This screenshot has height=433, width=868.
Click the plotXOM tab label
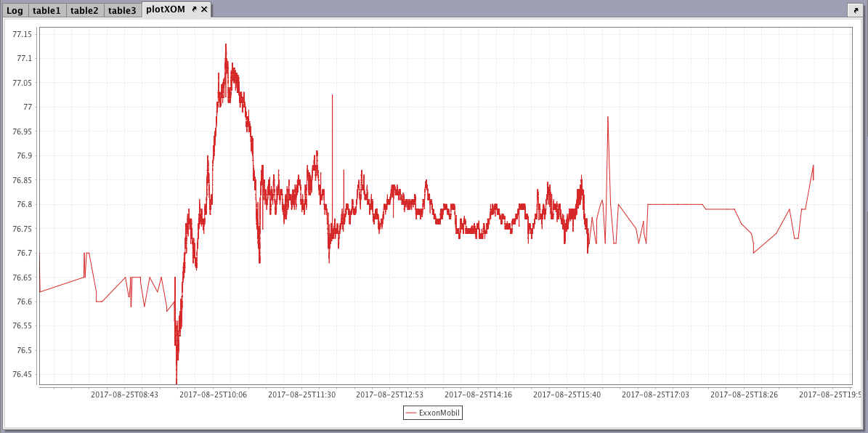click(166, 10)
